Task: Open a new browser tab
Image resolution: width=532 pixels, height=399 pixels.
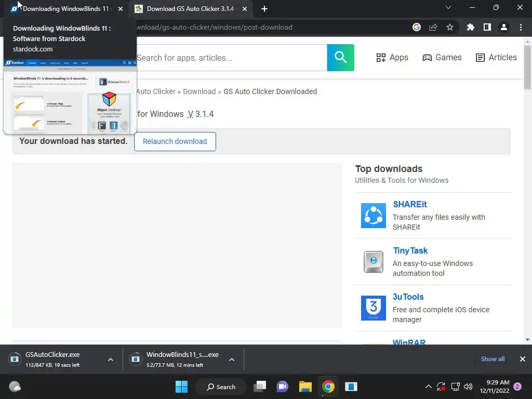Action: 264,9
